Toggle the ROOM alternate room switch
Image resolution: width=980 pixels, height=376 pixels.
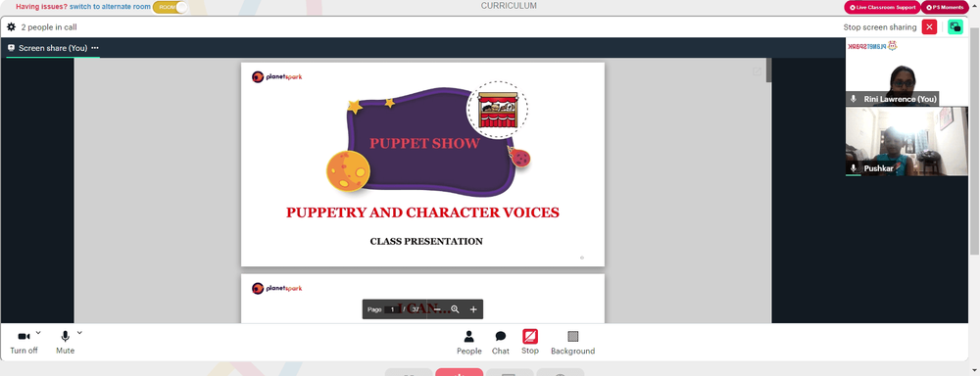click(x=170, y=7)
